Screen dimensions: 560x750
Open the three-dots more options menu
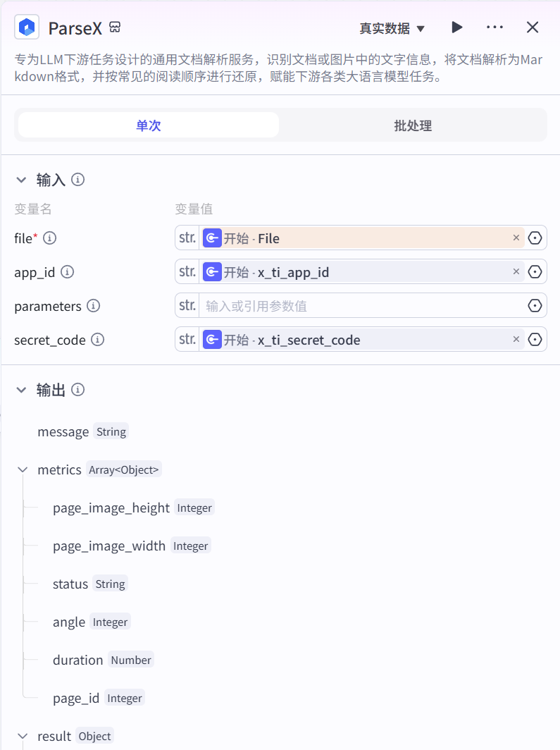[494, 27]
